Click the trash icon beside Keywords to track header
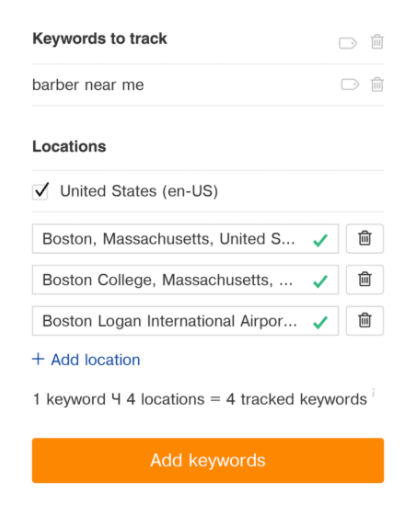Screen dimensions: 416x509 (377, 42)
